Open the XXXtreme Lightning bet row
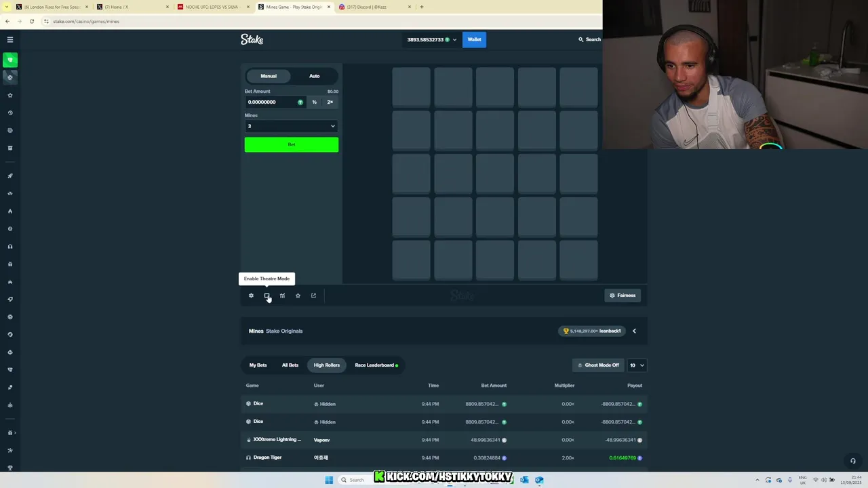The image size is (868, 488). click(x=444, y=440)
